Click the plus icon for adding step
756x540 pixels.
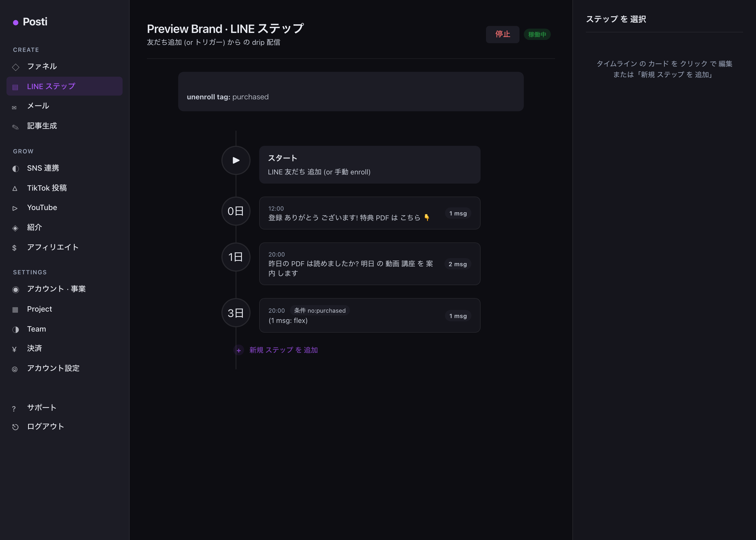pos(239,350)
